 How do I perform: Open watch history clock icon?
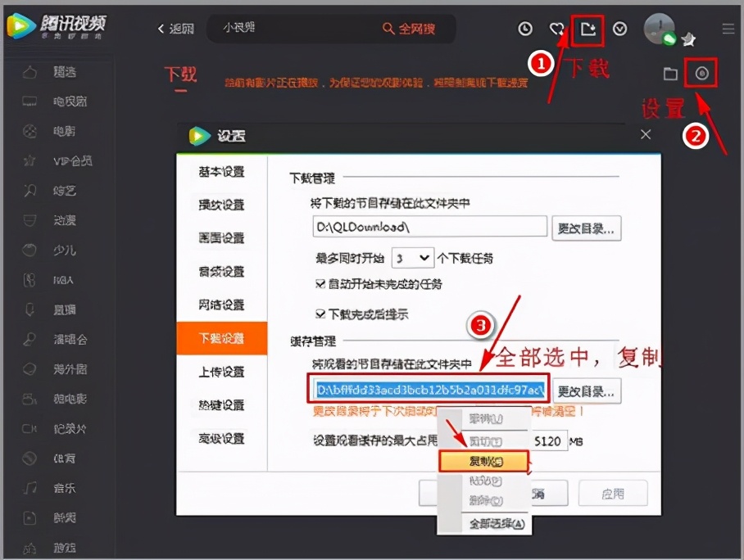tap(525, 29)
